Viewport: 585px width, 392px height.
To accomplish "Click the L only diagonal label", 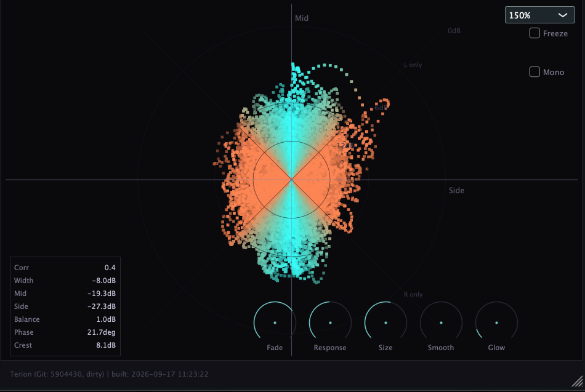I will pyautogui.click(x=413, y=65).
